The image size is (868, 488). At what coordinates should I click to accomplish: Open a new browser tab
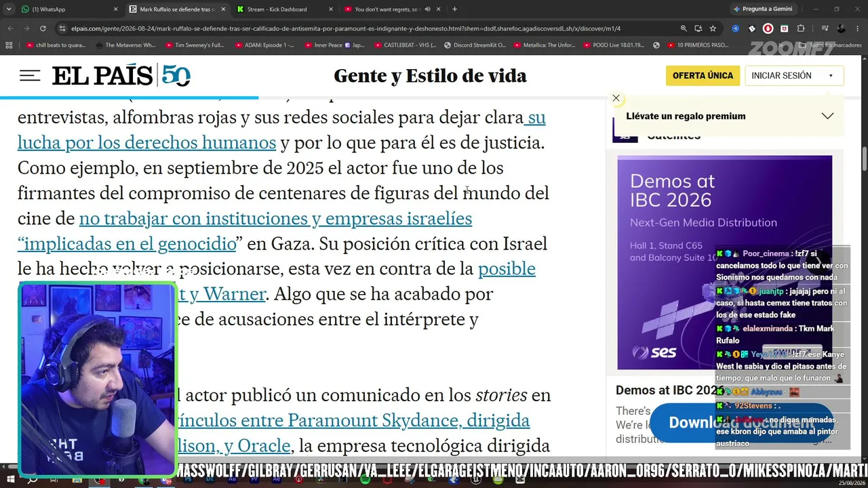pyautogui.click(x=454, y=9)
